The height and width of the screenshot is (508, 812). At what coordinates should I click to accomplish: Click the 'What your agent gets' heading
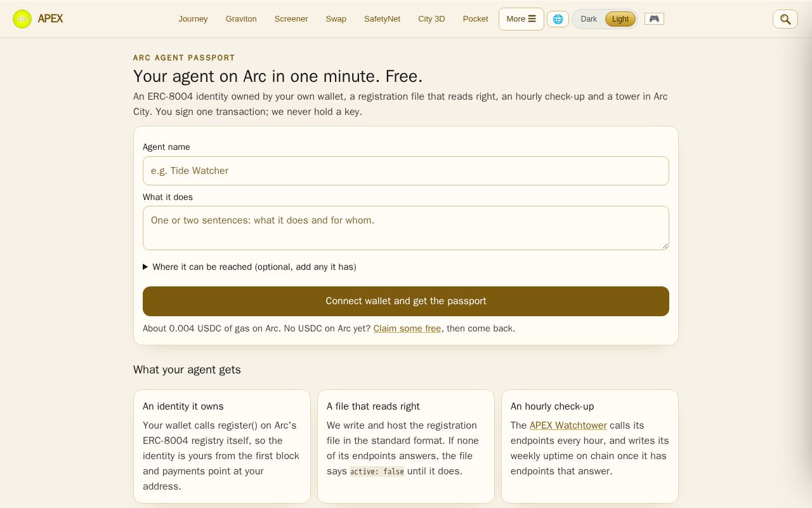tap(187, 370)
